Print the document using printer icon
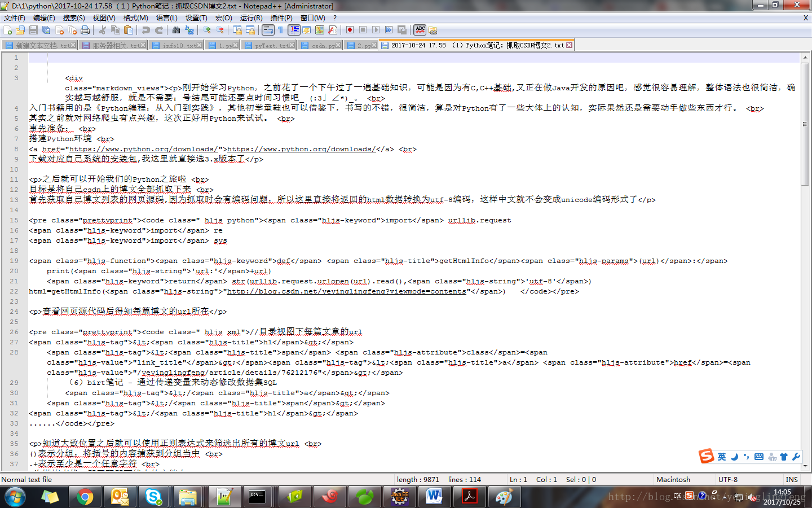Screen dimensions: 812x508 click(x=85, y=30)
